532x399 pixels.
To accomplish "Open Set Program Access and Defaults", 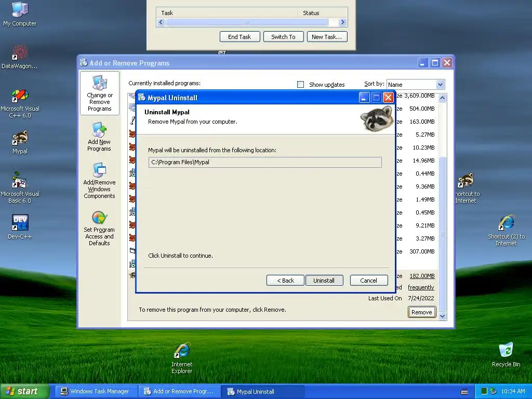I will (99, 227).
